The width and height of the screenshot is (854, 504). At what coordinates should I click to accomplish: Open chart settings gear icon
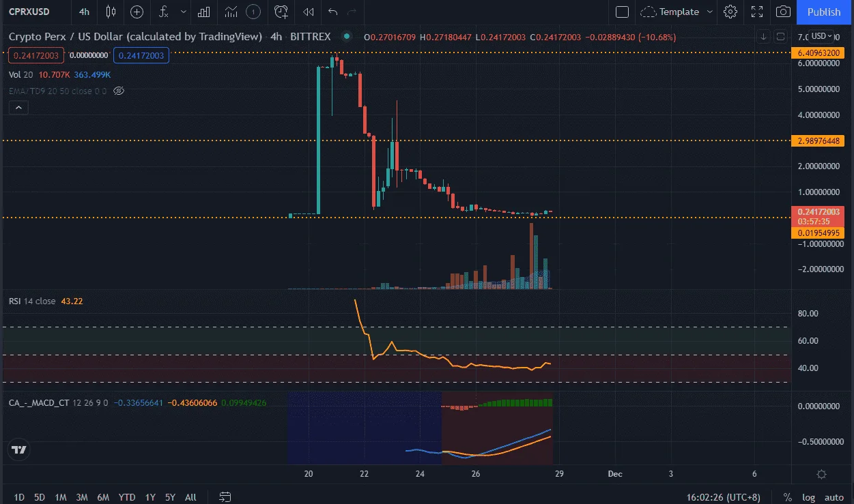click(730, 12)
